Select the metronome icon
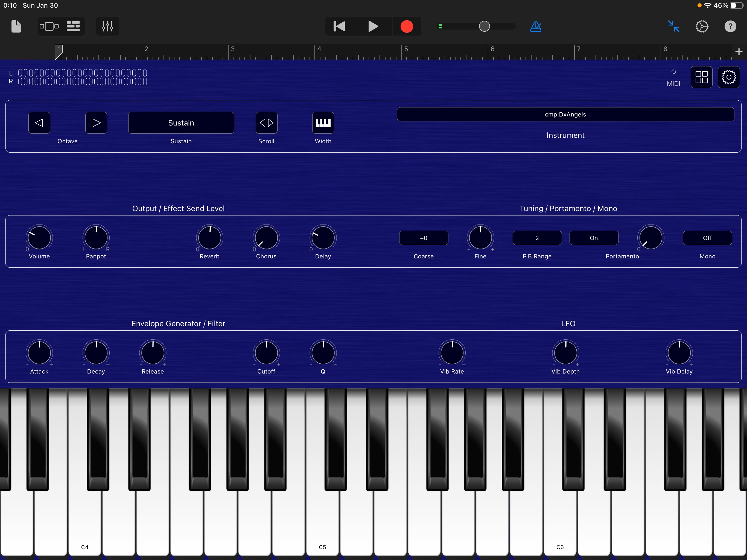Viewport: 747px width, 560px height. 536,26
